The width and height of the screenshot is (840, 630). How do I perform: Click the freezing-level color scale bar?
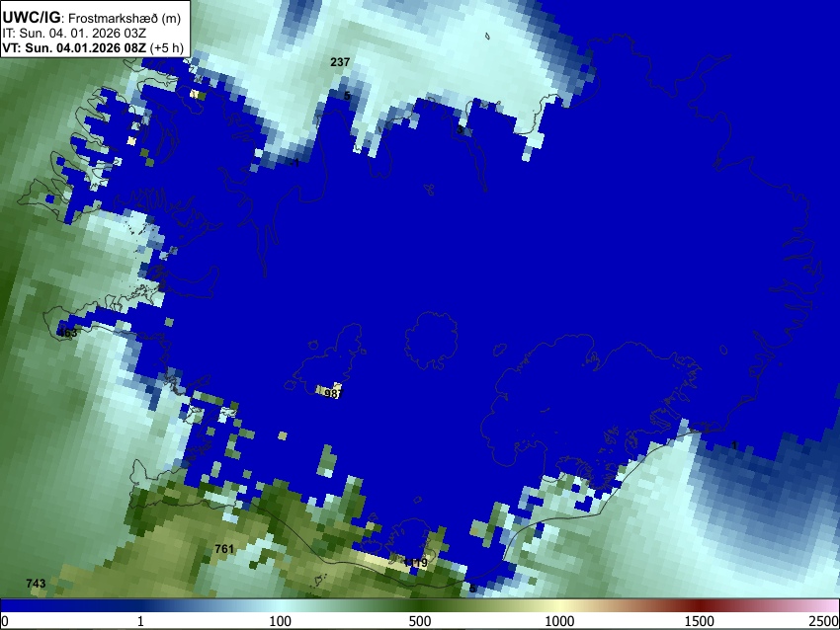pyautogui.click(x=420, y=605)
